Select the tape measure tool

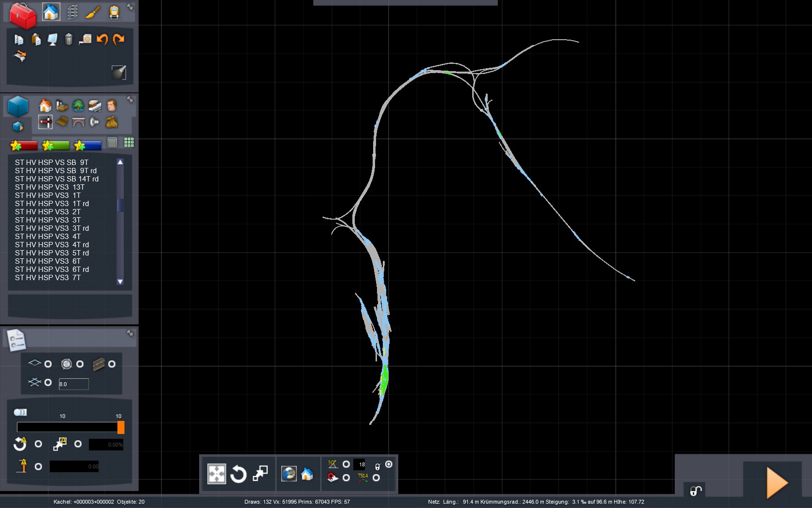86,39
